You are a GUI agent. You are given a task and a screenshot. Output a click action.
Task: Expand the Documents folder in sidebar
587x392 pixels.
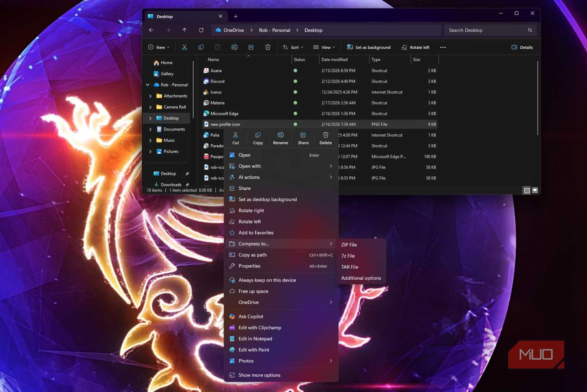pos(150,129)
